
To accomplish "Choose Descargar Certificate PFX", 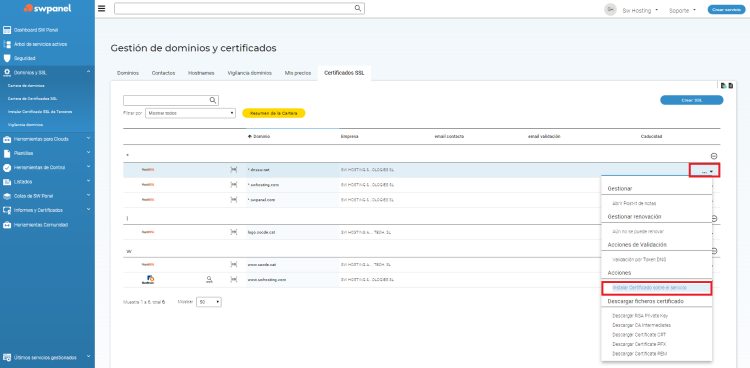I will tap(639, 344).
